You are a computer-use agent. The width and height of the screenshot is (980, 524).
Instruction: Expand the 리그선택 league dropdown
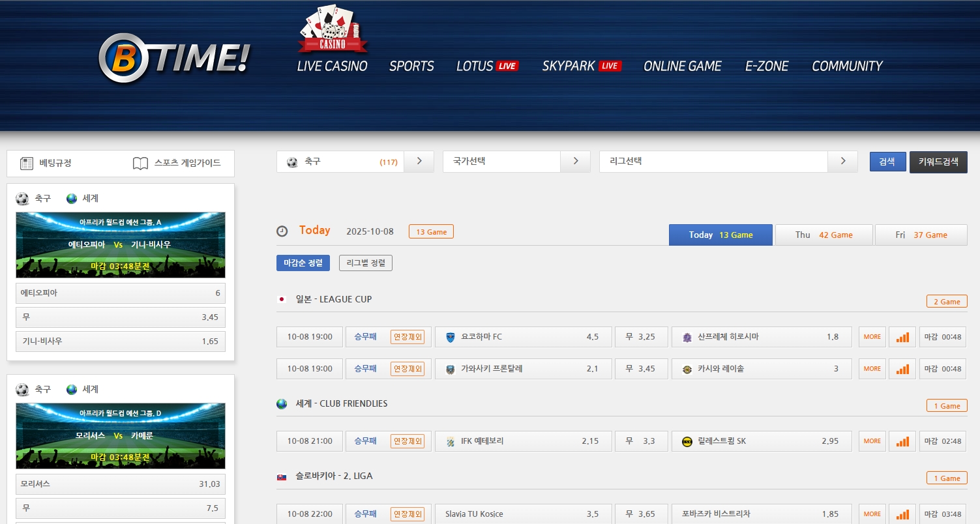coord(842,162)
